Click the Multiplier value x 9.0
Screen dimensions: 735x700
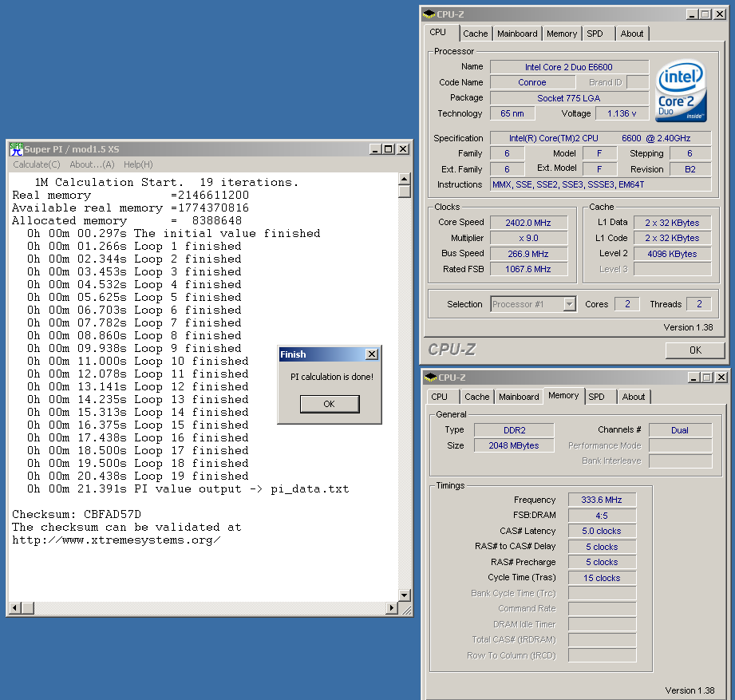(528, 238)
